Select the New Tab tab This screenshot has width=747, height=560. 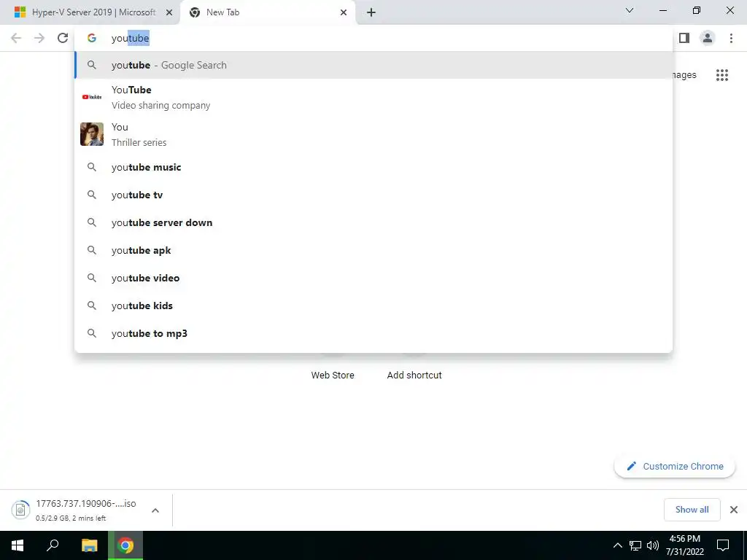268,12
